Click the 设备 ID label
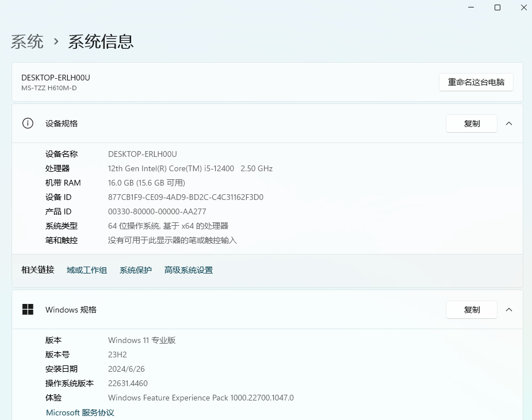Viewport: 532px width, 420px height. point(58,197)
